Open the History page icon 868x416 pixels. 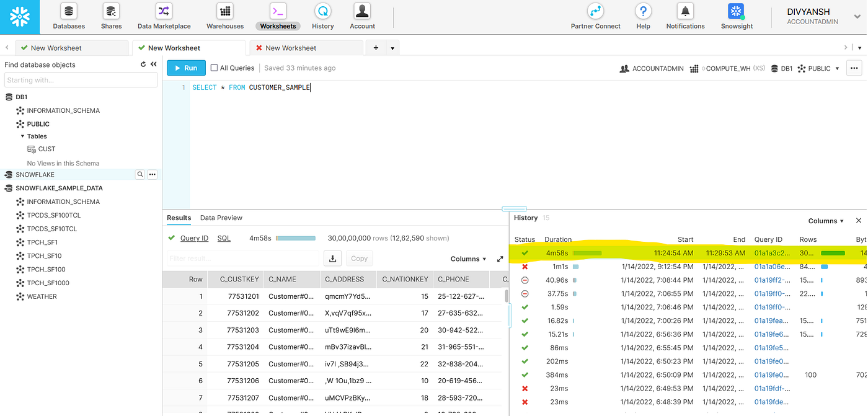(322, 15)
